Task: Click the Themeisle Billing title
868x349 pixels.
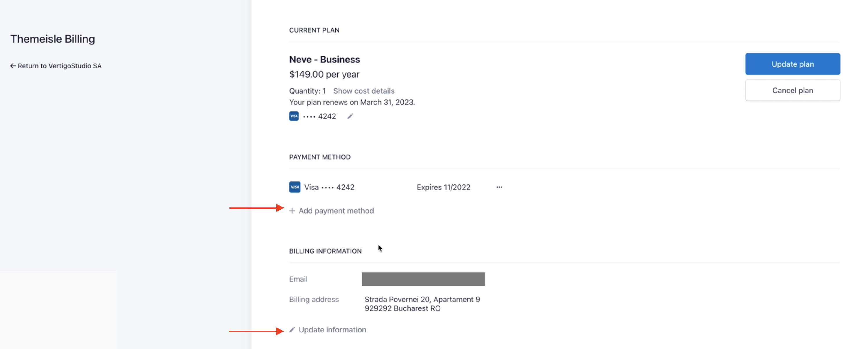Action: [x=53, y=39]
